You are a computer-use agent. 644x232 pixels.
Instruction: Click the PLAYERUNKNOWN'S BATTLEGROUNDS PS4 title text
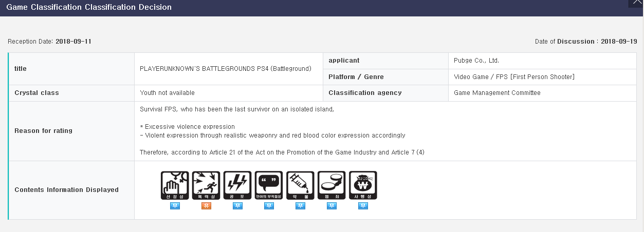point(226,68)
